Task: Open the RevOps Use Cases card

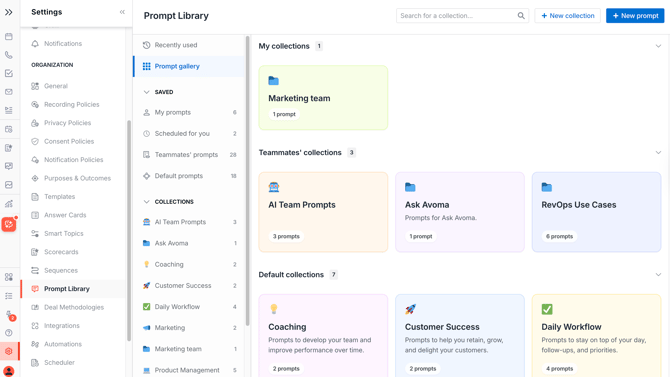Action: (x=597, y=212)
